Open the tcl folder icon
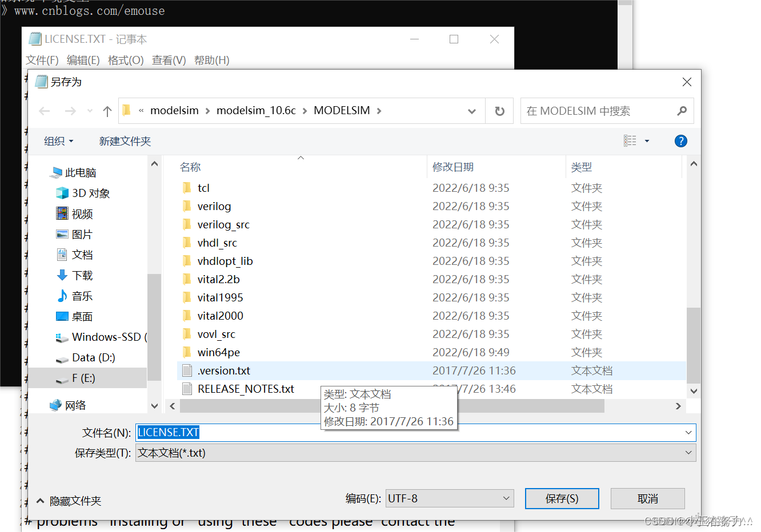This screenshot has width=761, height=532. pos(187,188)
